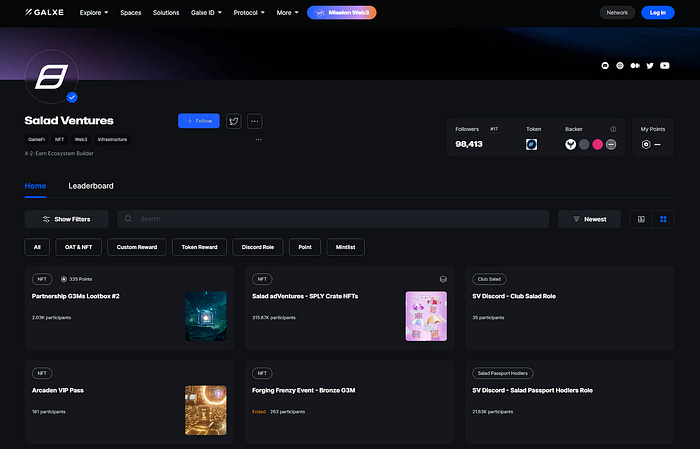The image size is (700, 449).
Task: Click the cube icon on SPLY Crate card
Action: pos(443,279)
